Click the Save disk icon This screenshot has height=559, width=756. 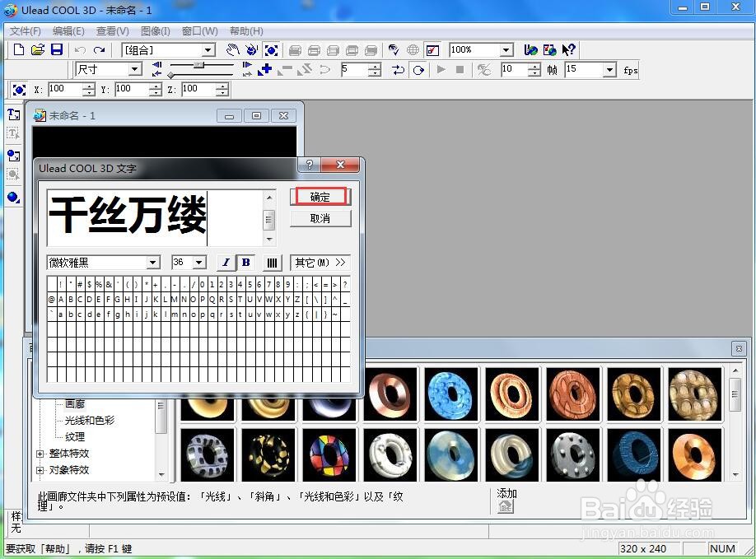point(57,49)
